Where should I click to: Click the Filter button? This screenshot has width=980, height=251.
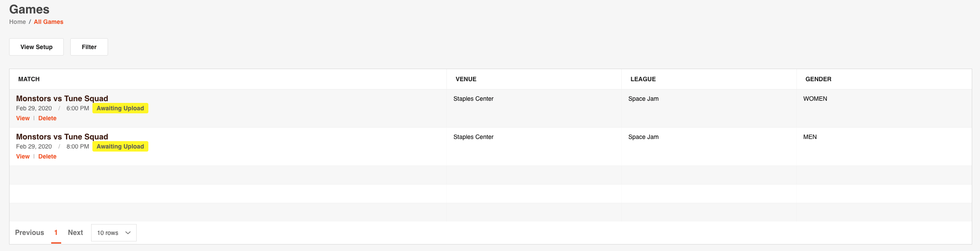pyautogui.click(x=89, y=47)
